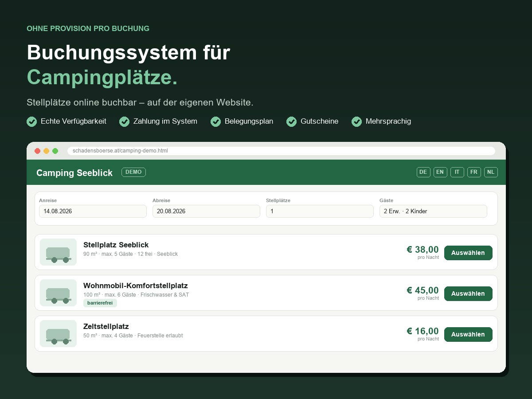The height and width of the screenshot is (399, 532).
Task: Select Wohnmobil-Komfortstellplatz via Auswählen button
Action: tap(468, 293)
